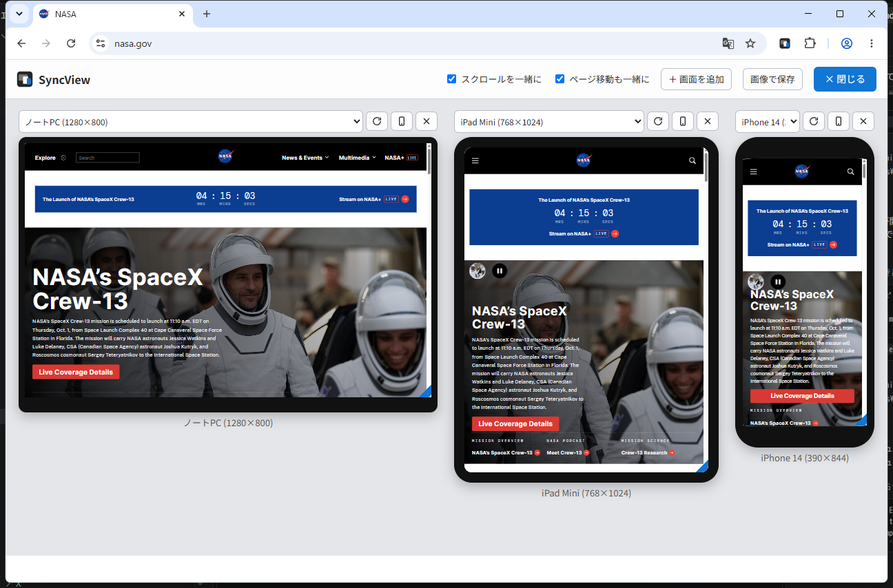Bookmark this page with the star icon

pyautogui.click(x=750, y=43)
